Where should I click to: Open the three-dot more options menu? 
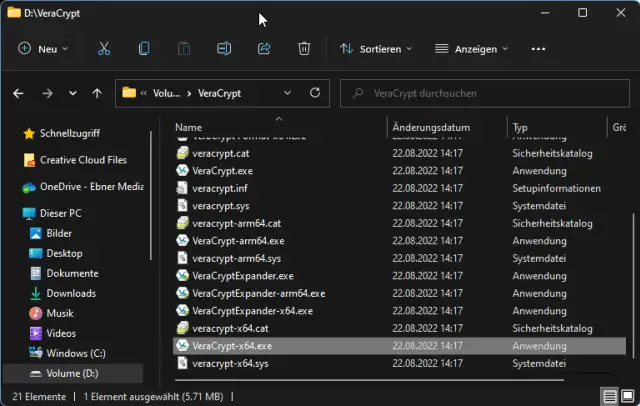[538, 48]
